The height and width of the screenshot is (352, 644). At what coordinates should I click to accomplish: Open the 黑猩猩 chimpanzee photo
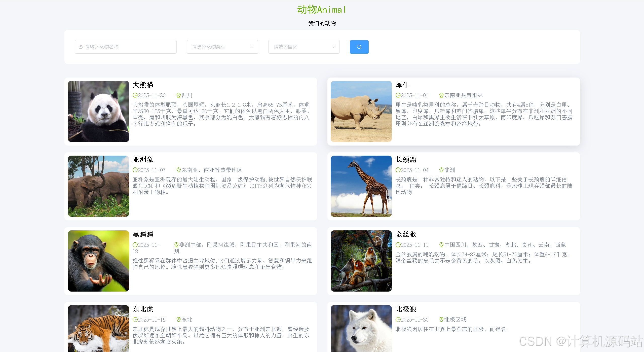click(98, 261)
